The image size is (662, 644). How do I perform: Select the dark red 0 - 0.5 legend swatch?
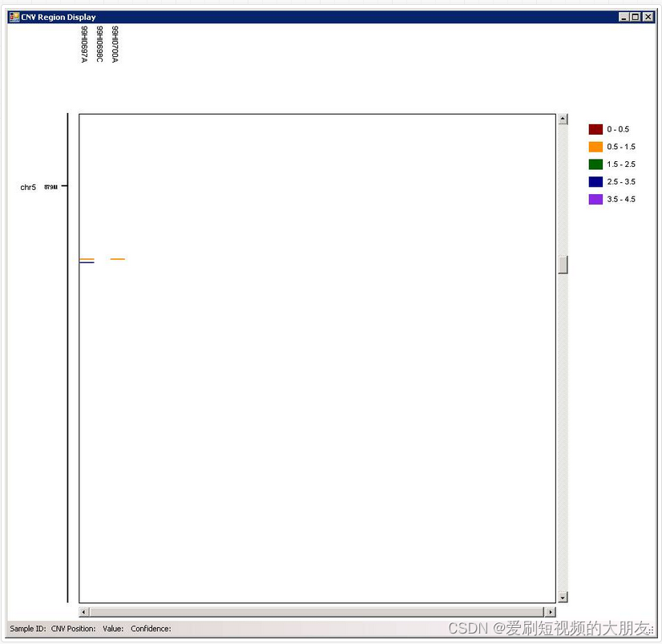594,129
